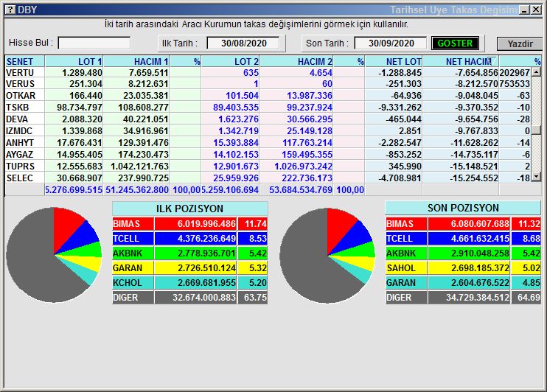Close the DBY window
547x392 pixels.
536,10
